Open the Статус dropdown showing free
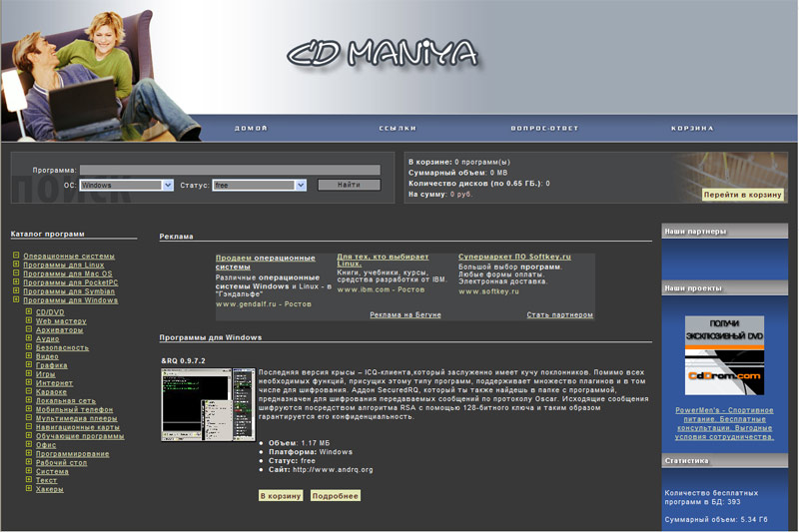This screenshot has height=532, width=799. click(260, 186)
